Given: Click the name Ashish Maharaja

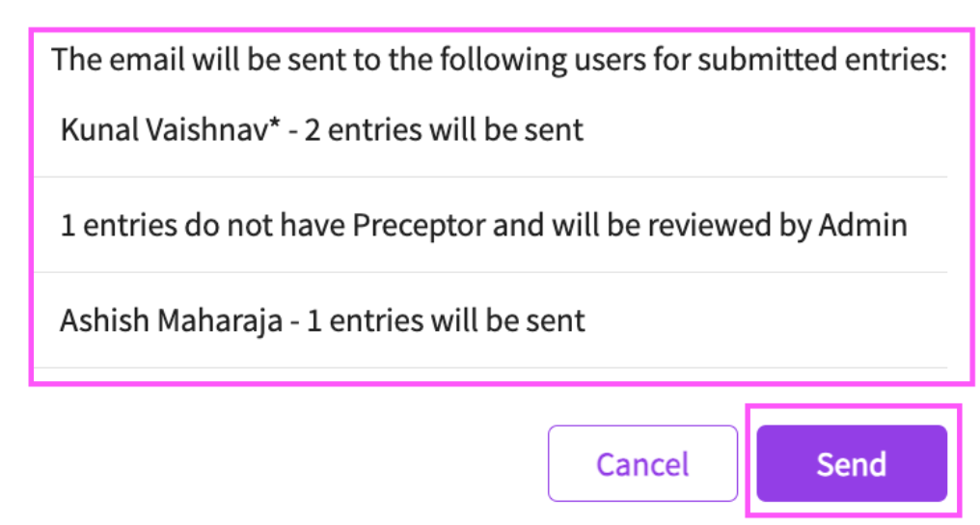Looking at the screenshot, I should tap(172, 320).
